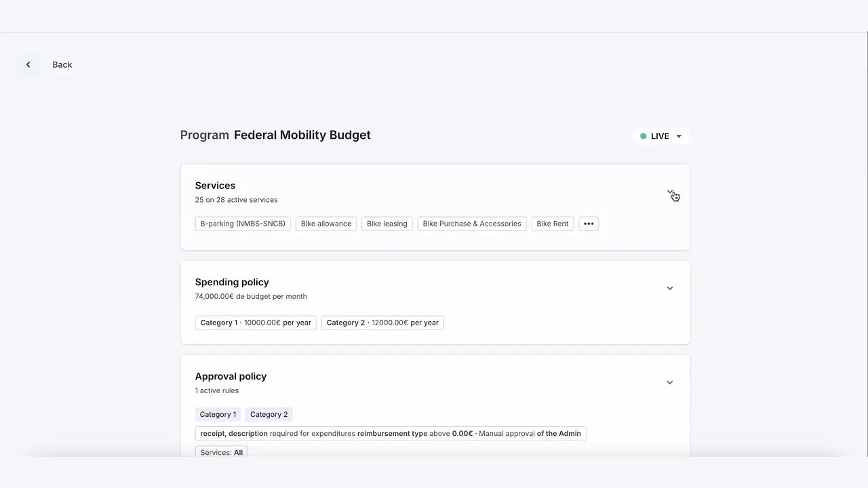
Task: Select Category 2 tag in Approval policy
Action: click(x=269, y=414)
